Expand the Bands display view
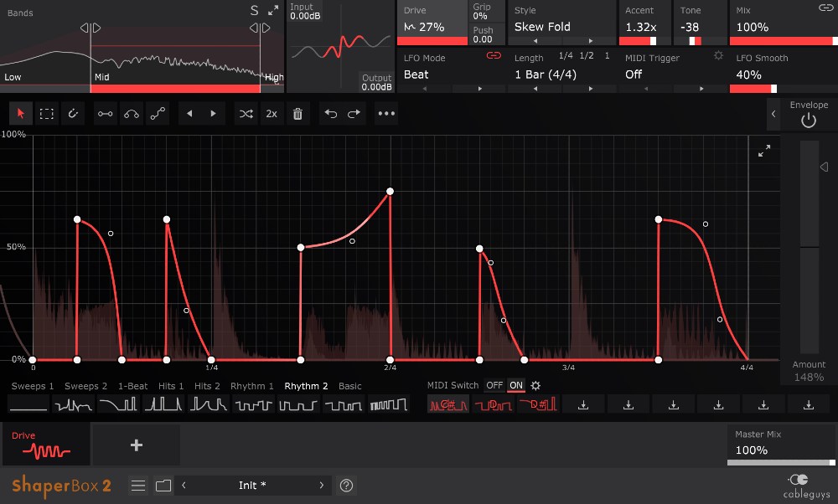Screen dimensions: 838x504 (x=273, y=10)
